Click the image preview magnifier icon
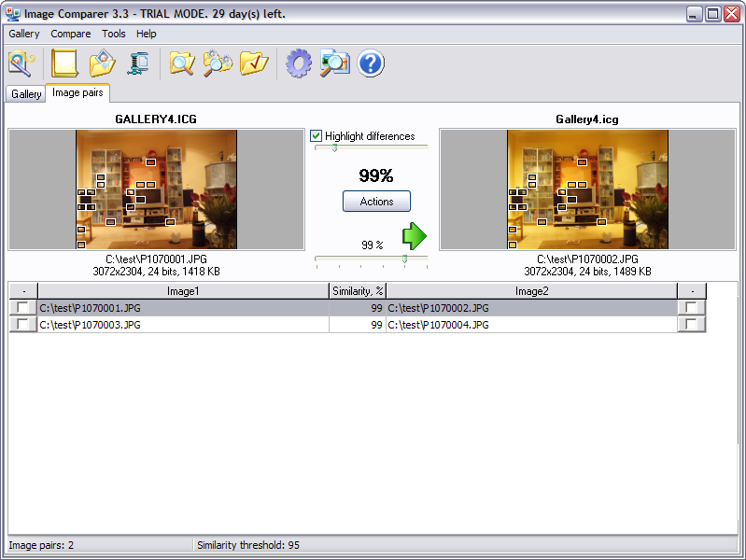Image resolution: width=746 pixels, height=560 pixels. 334,63
